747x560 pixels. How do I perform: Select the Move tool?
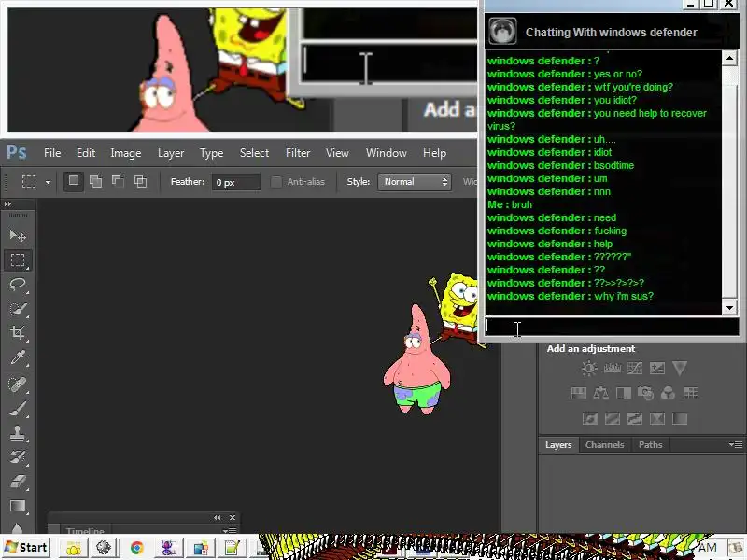tap(18, 235)
